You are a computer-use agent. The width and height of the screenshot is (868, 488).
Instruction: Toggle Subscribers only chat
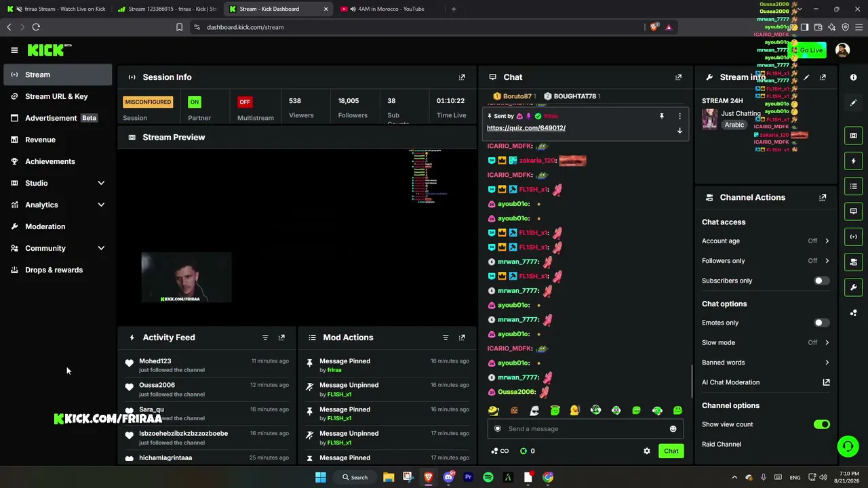(x=821, y=281)
